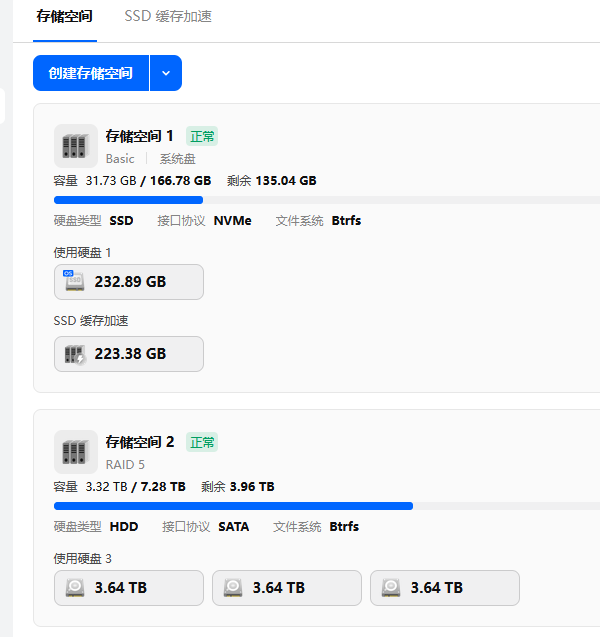Click the 存储空间 1 title

click(x=140, y=136)
